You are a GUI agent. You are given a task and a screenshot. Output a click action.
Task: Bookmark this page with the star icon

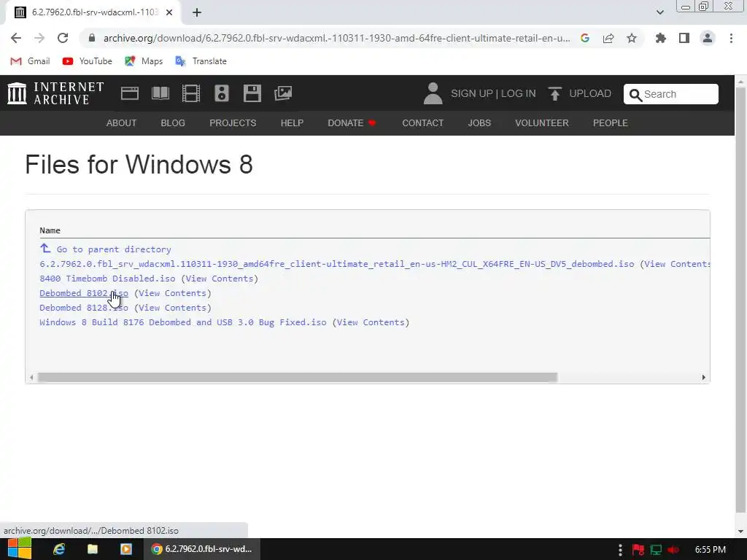(632, 38)
